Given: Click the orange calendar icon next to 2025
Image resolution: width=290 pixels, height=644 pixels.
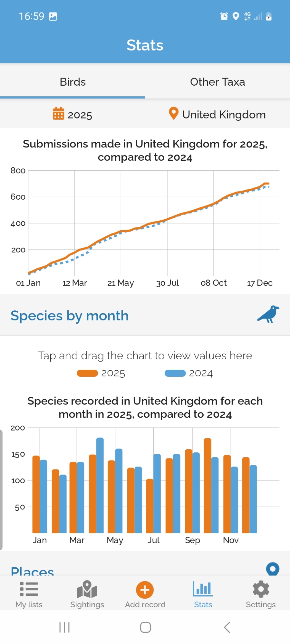Looking at the screenshot, I should [58, 114].
